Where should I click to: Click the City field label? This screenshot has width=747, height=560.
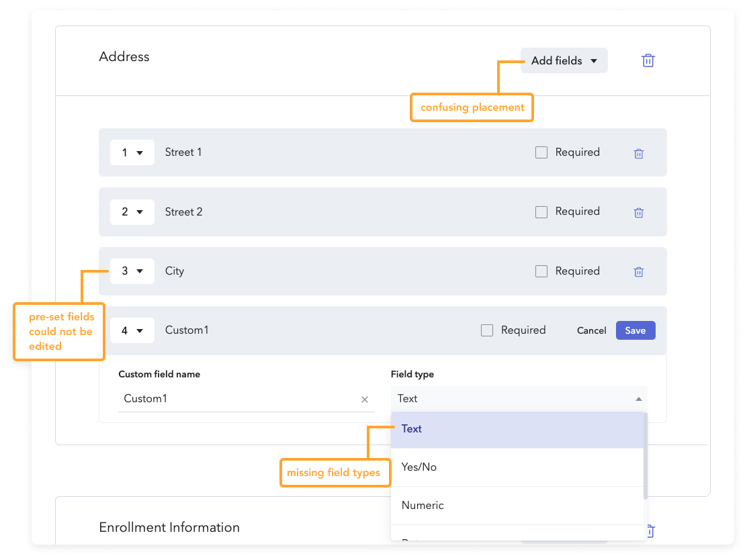click(175, 271)
